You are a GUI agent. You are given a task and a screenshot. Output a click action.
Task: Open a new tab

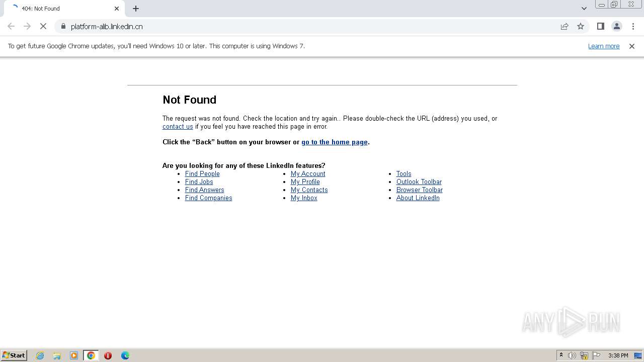click(136, 9)
